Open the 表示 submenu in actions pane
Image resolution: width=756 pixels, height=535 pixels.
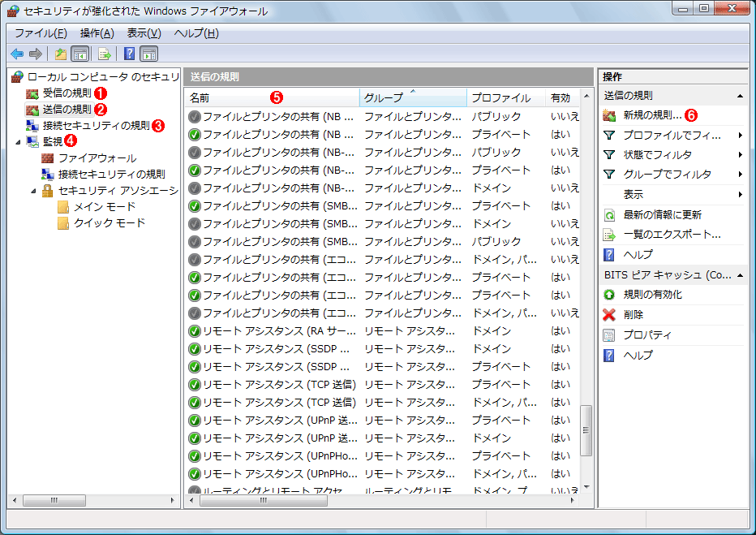pos(672,194)
